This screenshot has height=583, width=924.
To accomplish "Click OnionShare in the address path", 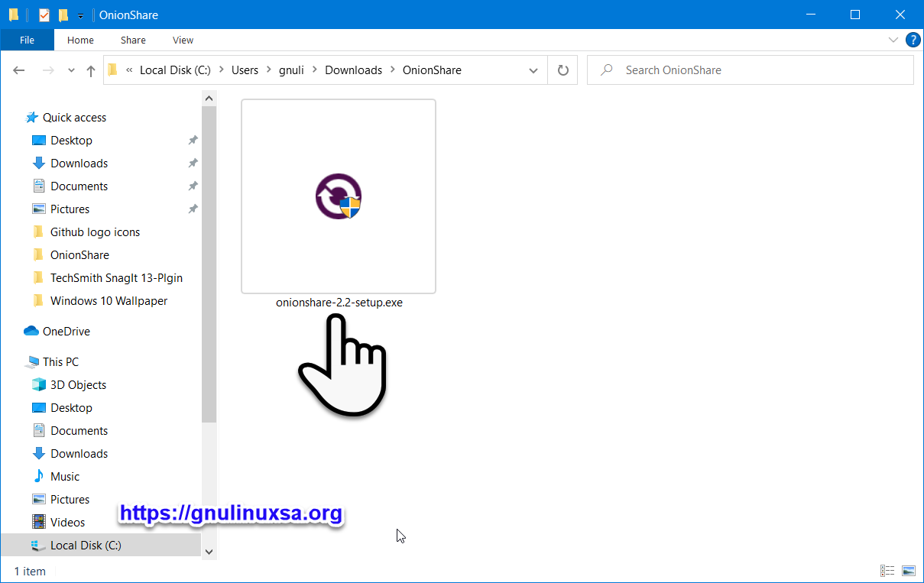I will (432, 70).
